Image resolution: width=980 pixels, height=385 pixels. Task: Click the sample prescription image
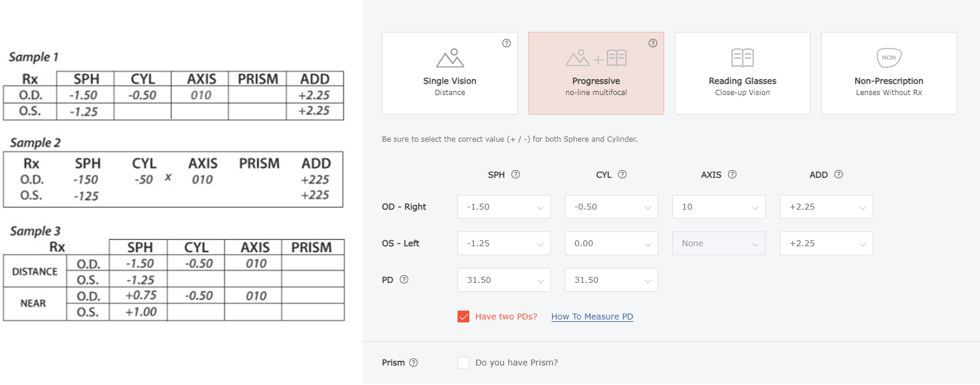[174, 186]
